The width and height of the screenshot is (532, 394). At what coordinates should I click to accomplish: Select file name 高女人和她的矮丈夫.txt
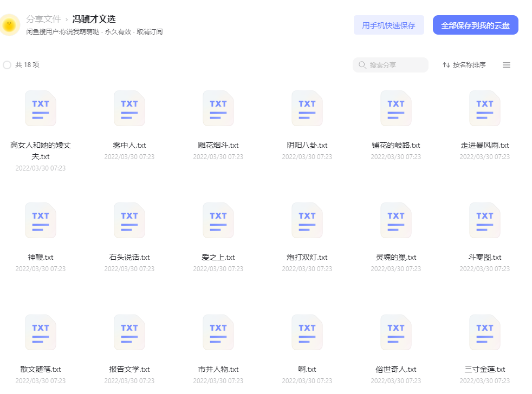coord(41,151)
